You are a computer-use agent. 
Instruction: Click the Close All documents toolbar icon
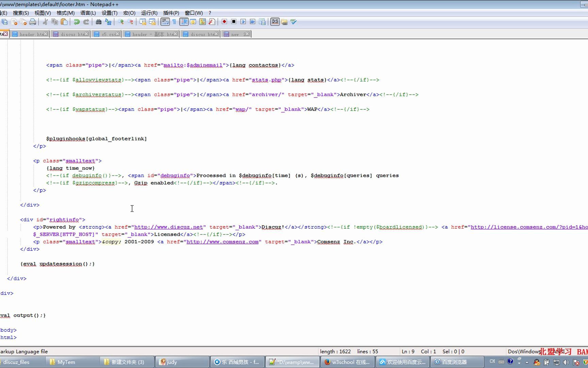pyautogui.click(x=23, y=22)
